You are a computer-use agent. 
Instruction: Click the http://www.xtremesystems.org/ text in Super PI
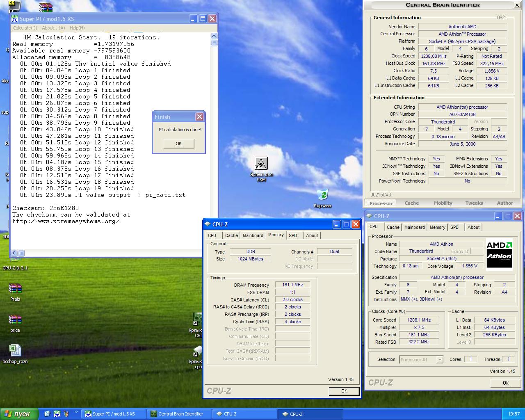pos(66,221)
